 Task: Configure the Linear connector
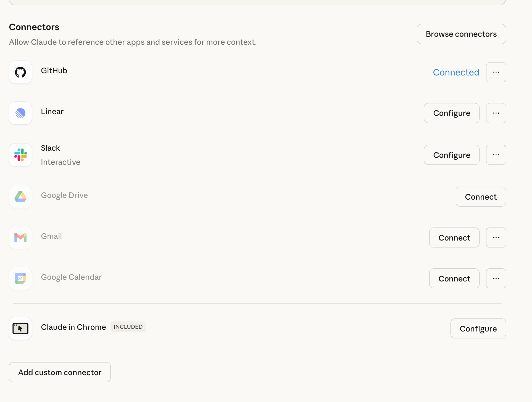pos(452,113)
